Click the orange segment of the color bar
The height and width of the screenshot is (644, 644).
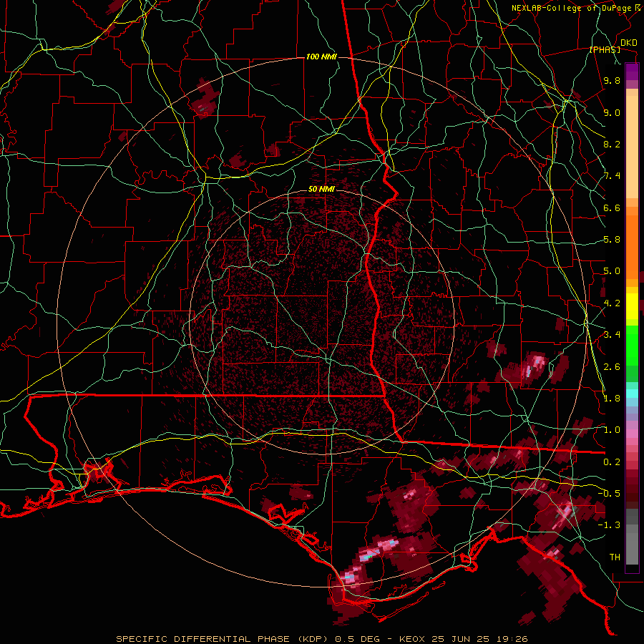click(x=632, y=246)
